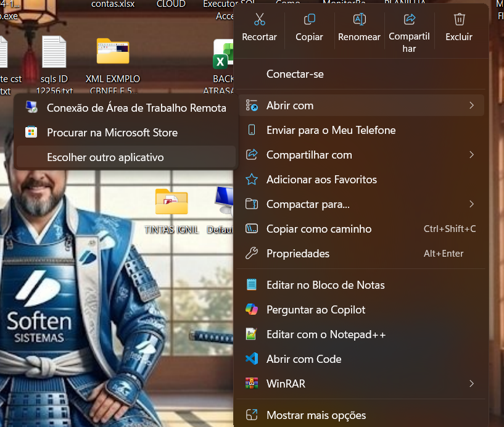Choose Perguntar ao Copilot
The width and height of the screenshot is (504, 427).
point(361,310)
